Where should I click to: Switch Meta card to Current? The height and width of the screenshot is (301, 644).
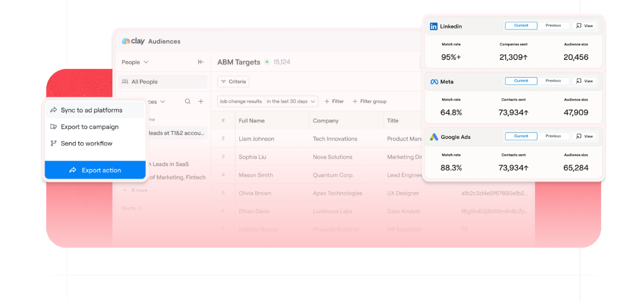point(521,81)
